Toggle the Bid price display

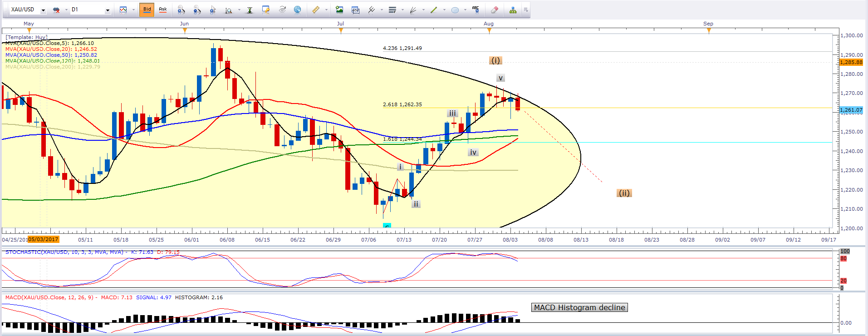[147, 10]
